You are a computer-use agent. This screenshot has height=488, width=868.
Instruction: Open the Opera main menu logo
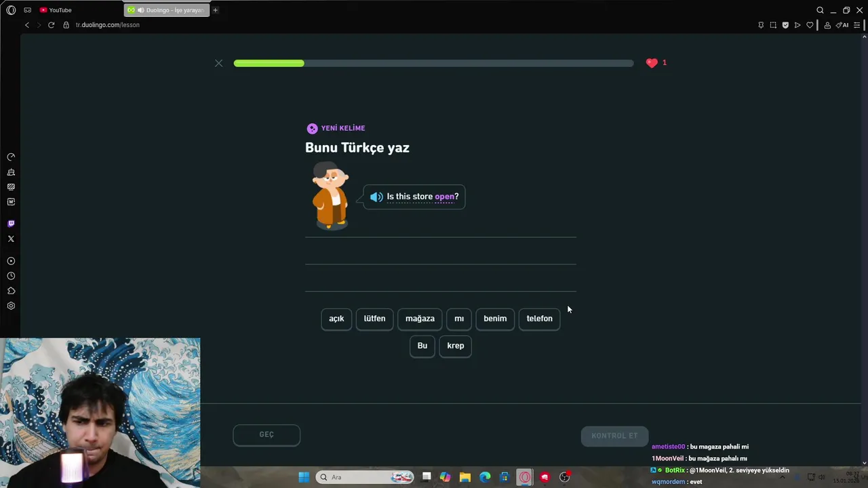click(11, 10)
